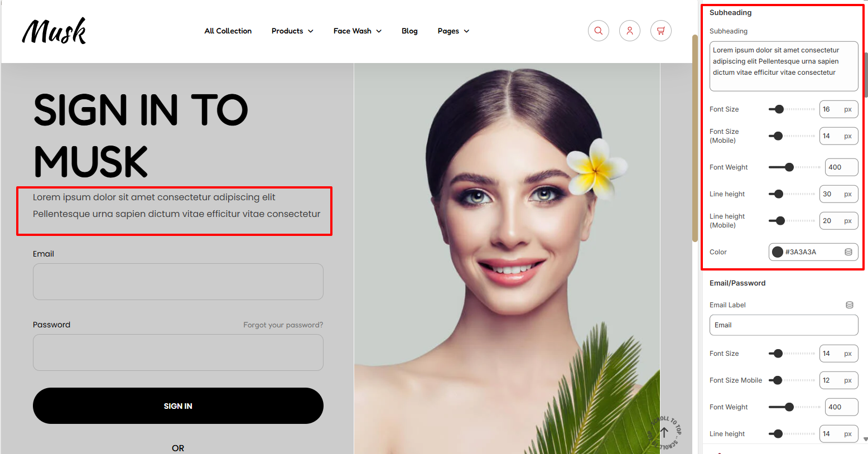This screenshot has height=454, width=868.
Task: Click Subheading Line height Mobile value 20
Action: pos(839,221)
